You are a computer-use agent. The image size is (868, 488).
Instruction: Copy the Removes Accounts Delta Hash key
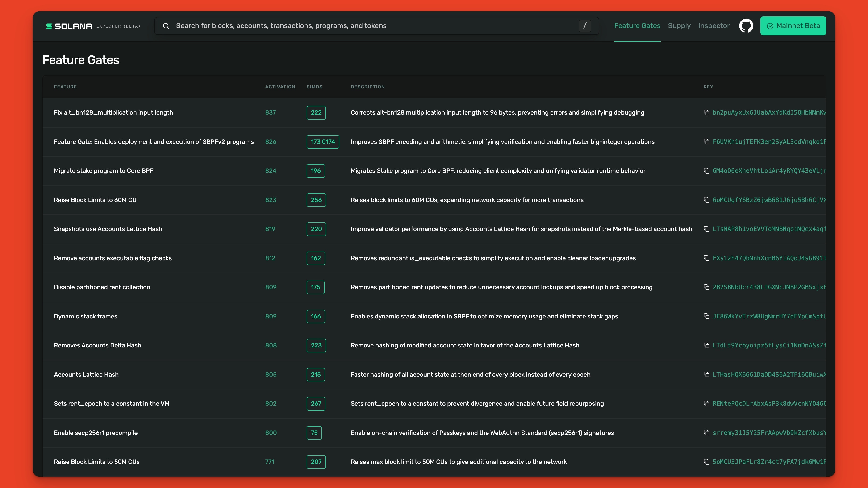707,345
